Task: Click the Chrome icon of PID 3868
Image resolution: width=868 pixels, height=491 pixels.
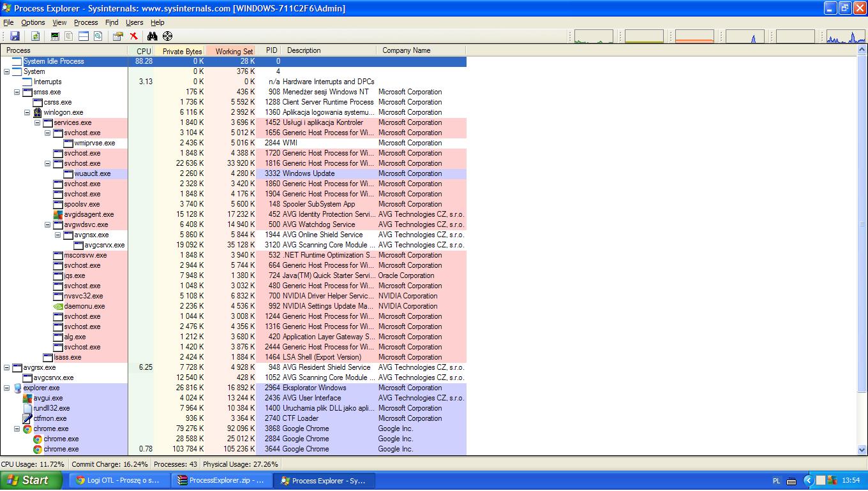Action: click(27, 429)
